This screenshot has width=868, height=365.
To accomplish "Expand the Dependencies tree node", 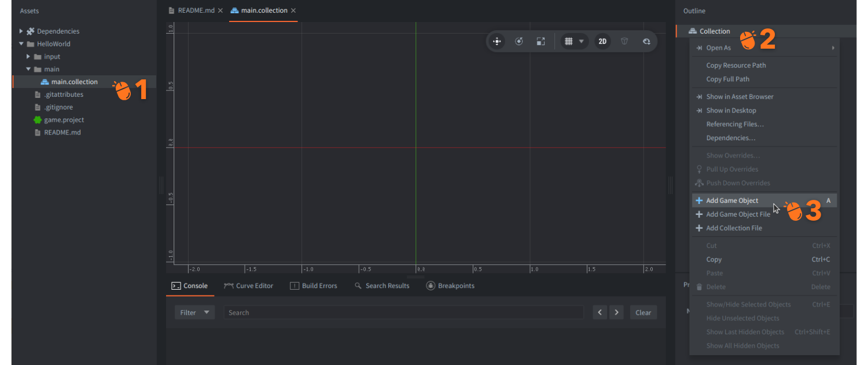I will pyautogui.click(x=21, y=31).
